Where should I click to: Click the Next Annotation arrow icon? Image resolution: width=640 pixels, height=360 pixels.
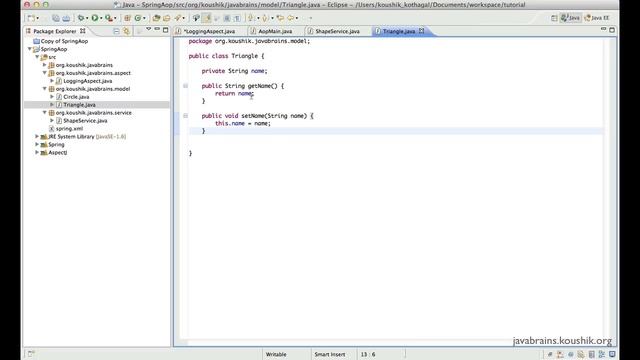(251, 18)
